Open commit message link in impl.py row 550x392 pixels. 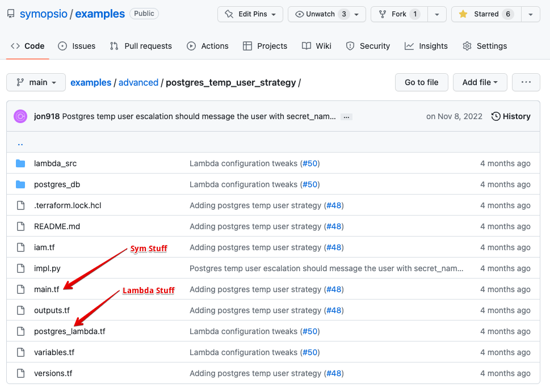click(x=326, y=268)
